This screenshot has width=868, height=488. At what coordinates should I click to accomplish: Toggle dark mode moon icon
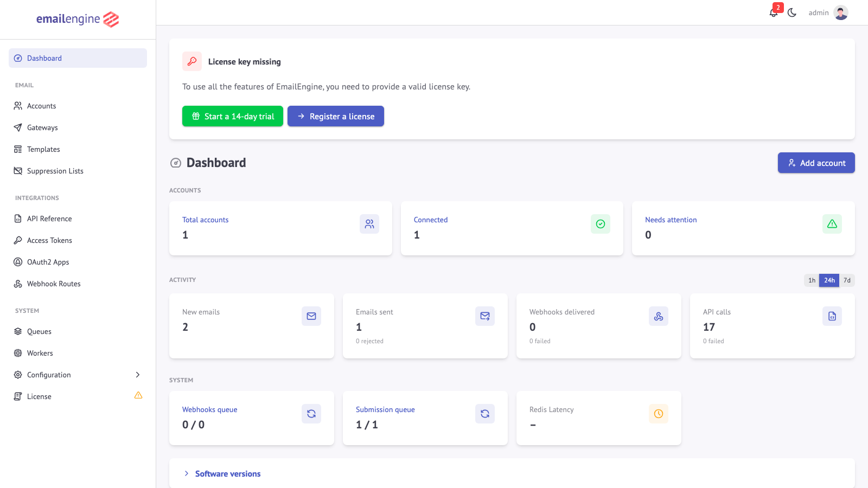coord(792,12)
